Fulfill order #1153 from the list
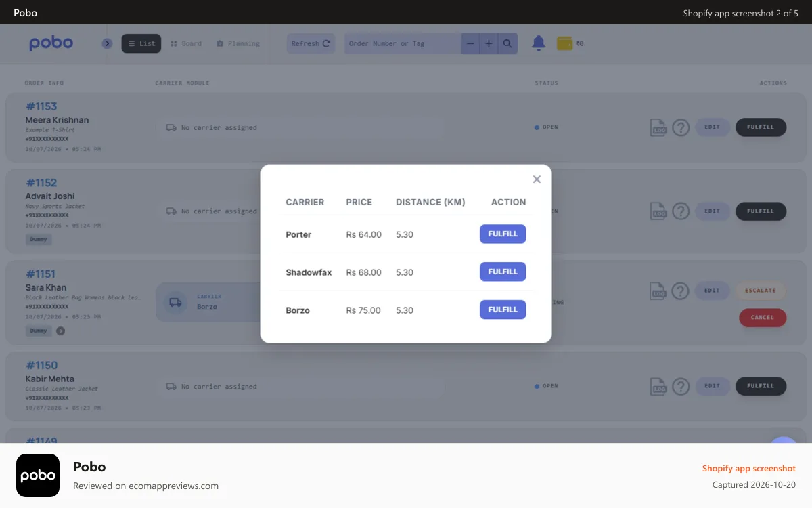Screen dimensions: 812x508 pyautogui.click(x=761, y=127)
